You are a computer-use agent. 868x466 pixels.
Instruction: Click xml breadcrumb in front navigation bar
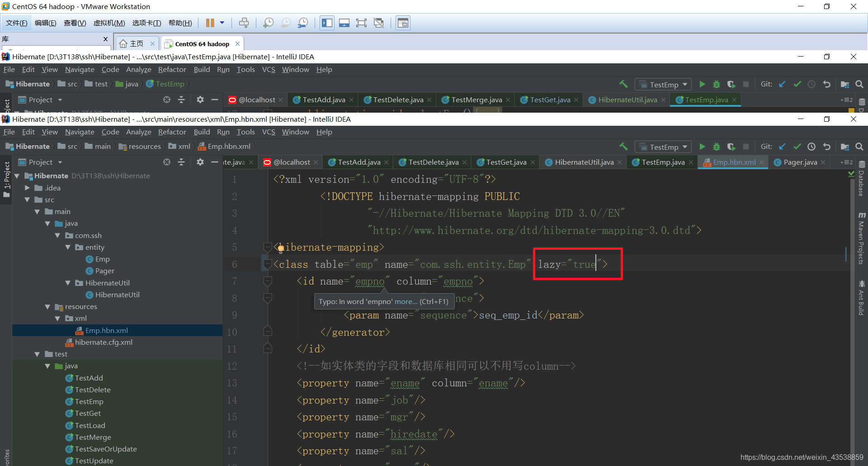tap(179, 147)
